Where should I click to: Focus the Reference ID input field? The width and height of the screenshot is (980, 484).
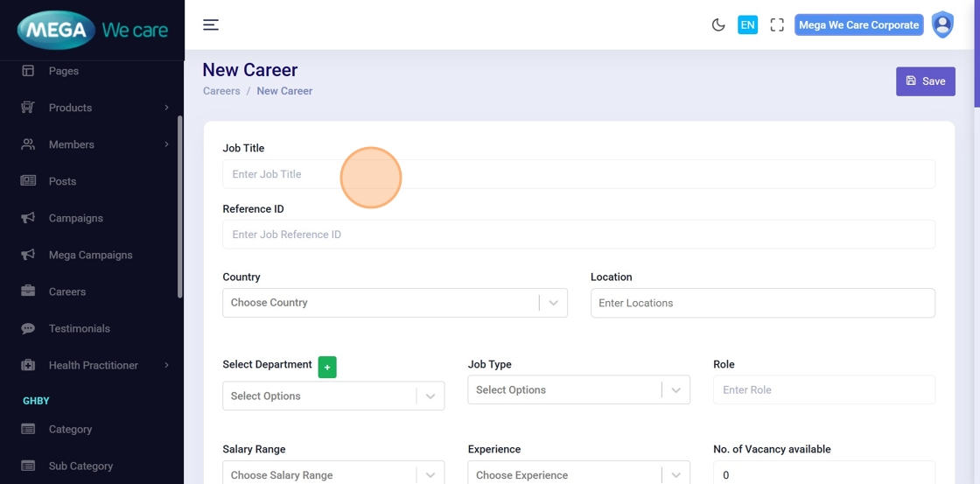tap(578, 235)
